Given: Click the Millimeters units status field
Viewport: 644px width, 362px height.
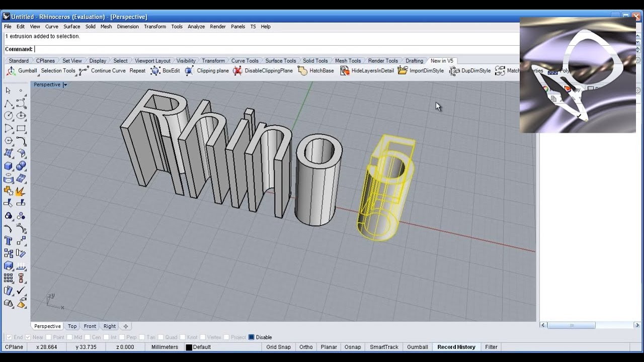Looking at the screenshot, I should coord(165,347).
